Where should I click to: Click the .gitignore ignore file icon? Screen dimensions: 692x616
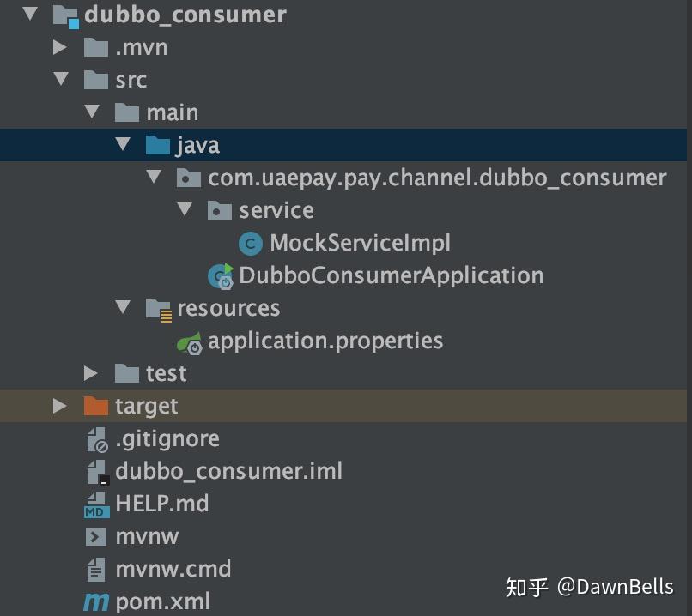point(96,438)
